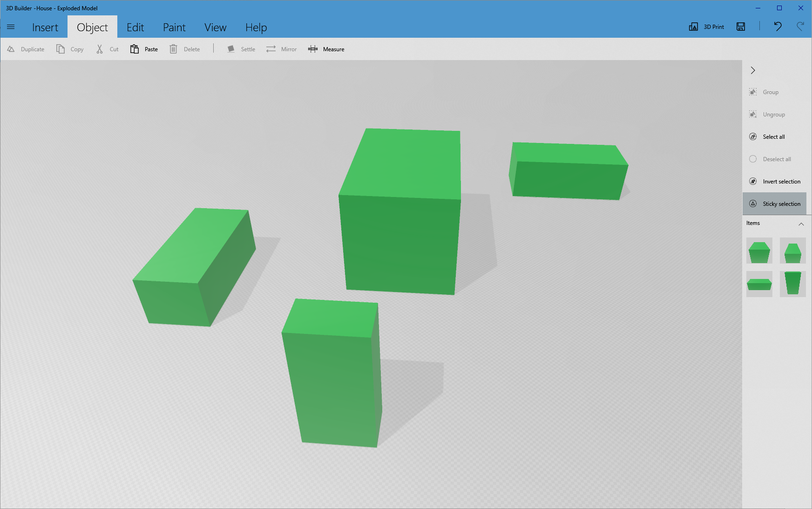This screenshot has height=509, width=812.
Task: Click the Cut scissors icon
Action: click(x=99, y=49)
